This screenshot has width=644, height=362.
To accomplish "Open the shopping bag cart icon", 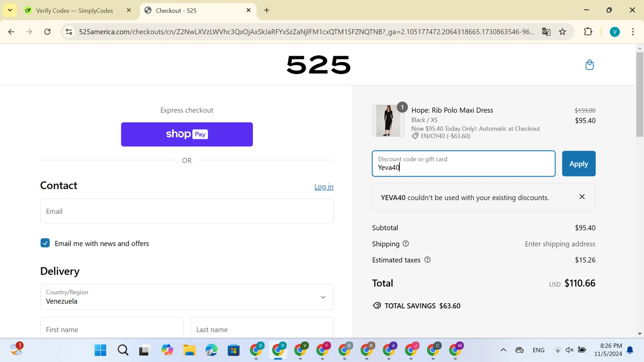I will click(589, 65).
